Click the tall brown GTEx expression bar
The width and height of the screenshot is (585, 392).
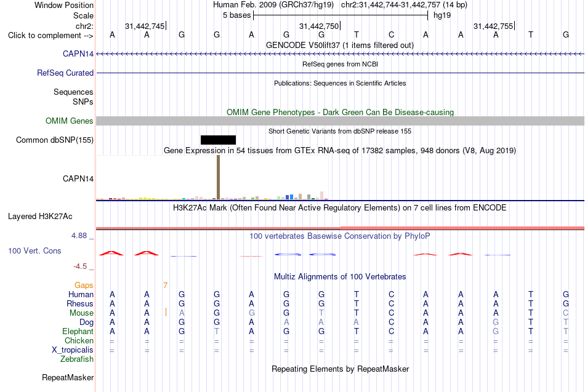pos(218,177)
